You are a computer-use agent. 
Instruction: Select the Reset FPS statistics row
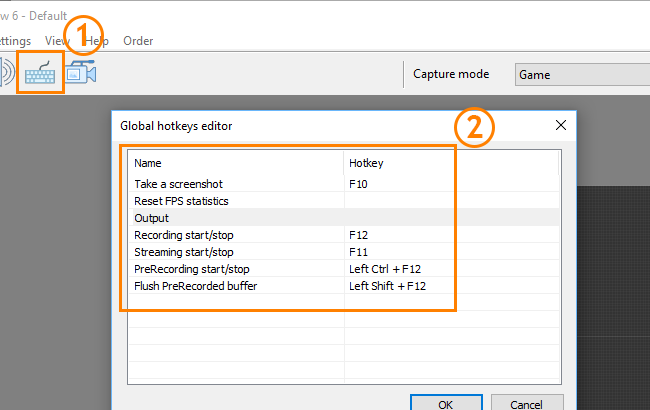344,201
